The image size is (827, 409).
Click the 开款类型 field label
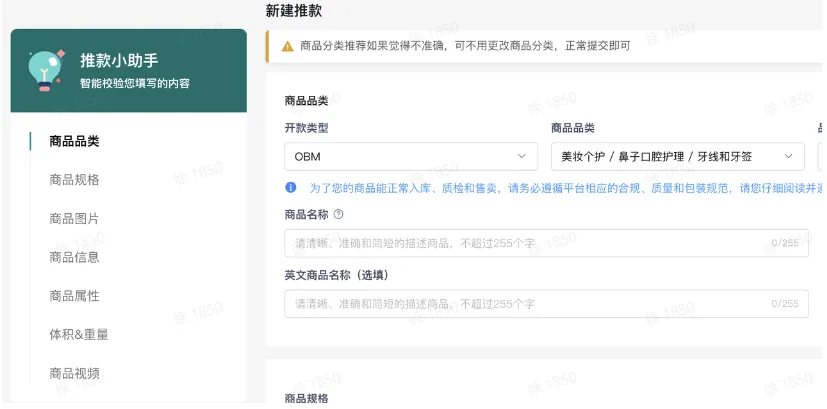pyautogui.click(x=306, y=128)
